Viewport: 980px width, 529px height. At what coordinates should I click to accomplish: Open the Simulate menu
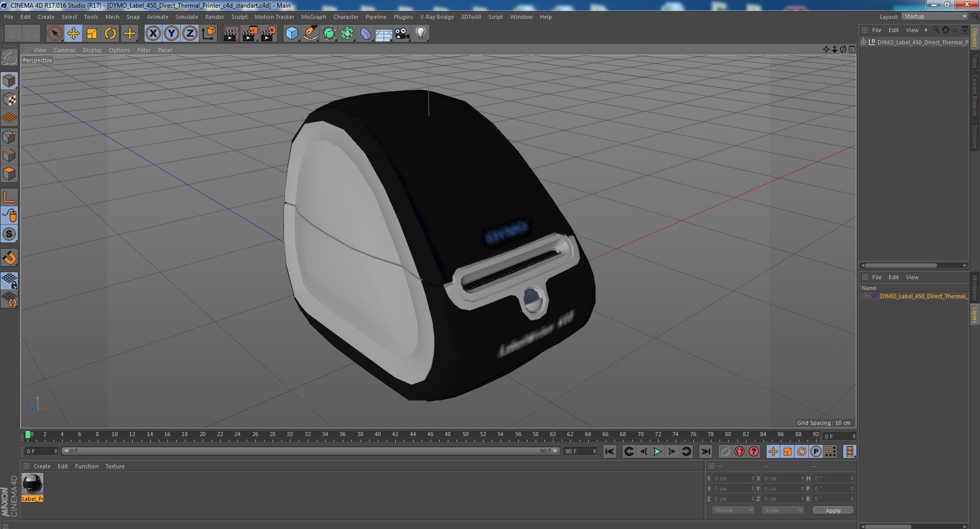186,17
